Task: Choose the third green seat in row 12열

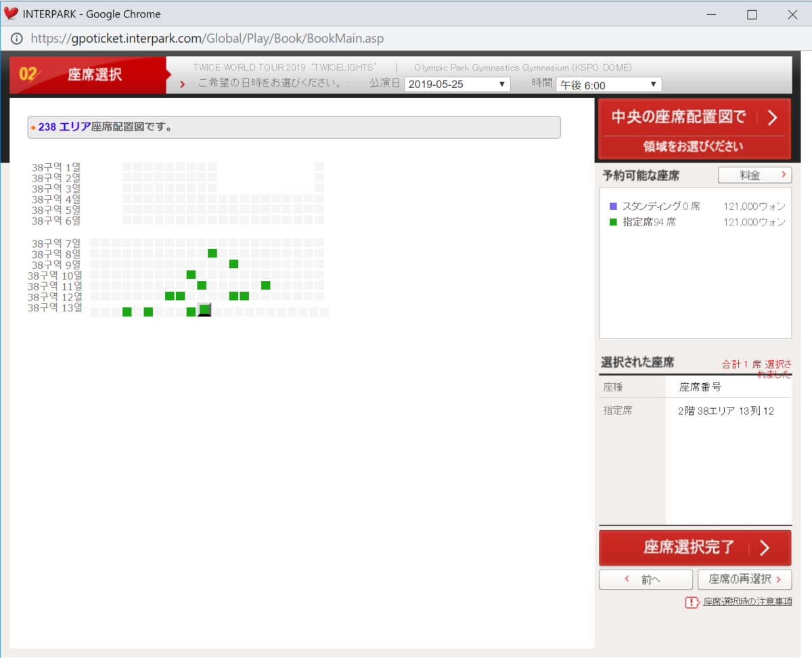Action: coord(233,297)
